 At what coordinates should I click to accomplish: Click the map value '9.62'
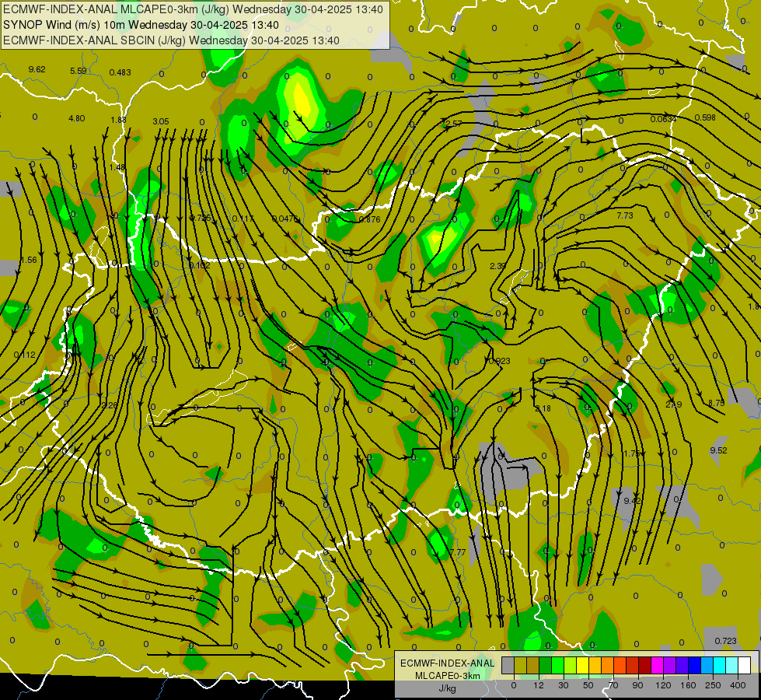(37, 69)
